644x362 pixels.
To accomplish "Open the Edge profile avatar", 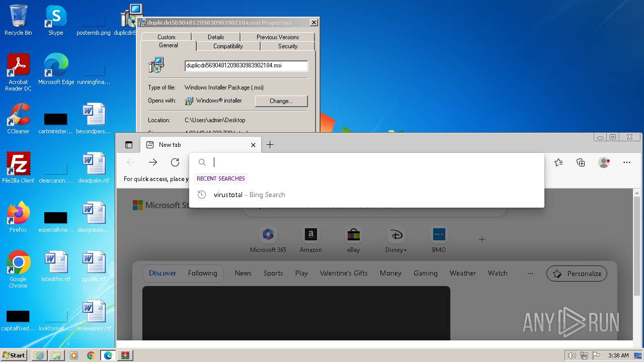I will point(604,162).
